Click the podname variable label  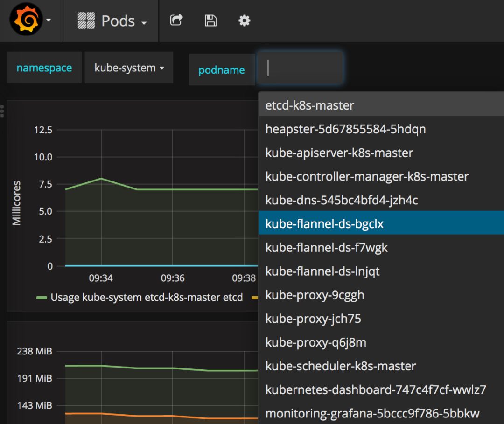[x=222, y=70]
